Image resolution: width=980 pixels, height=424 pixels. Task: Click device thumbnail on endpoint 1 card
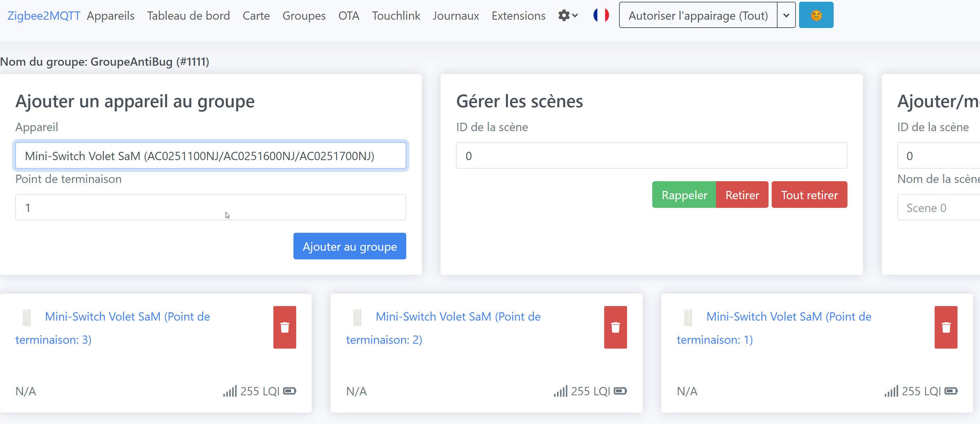pyautogui.click(x=688, y=317)
